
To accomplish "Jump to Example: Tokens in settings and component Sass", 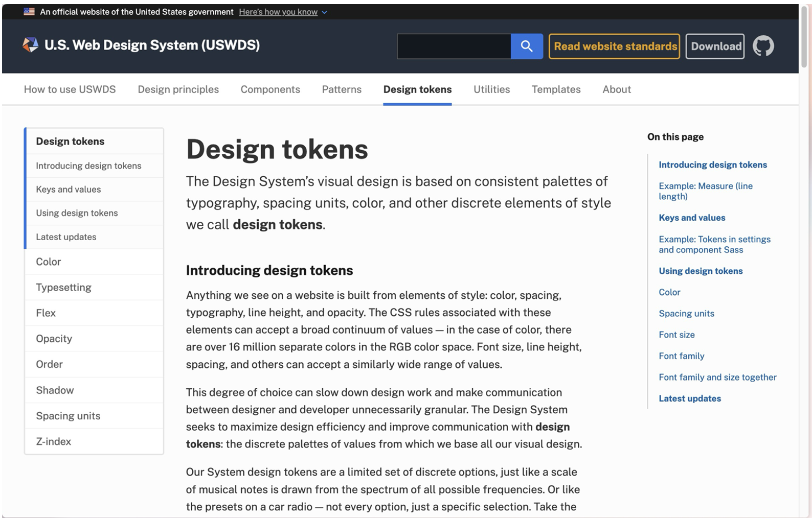I will [714, 244].
